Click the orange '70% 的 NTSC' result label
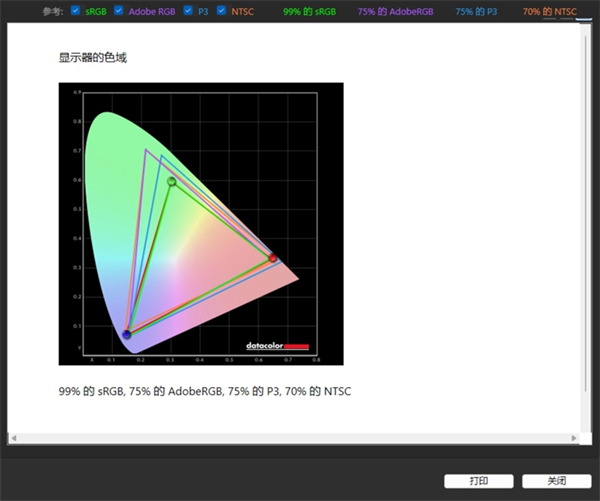 coord(549,11)
